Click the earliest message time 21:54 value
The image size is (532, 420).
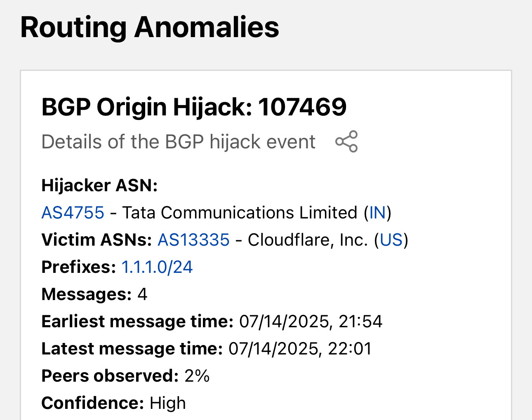coord(311,321)
